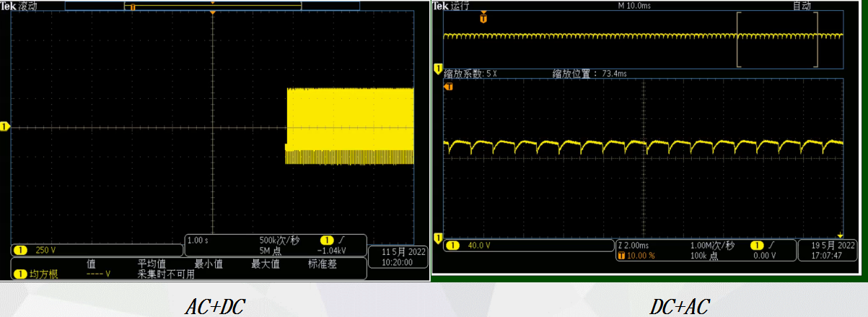Click the orange T marker atop zoom window

point(448,87)
